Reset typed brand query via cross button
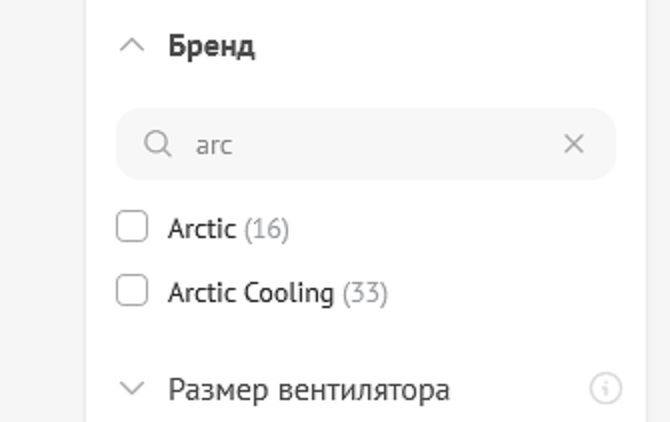670x422 pixels. point(573,144)
